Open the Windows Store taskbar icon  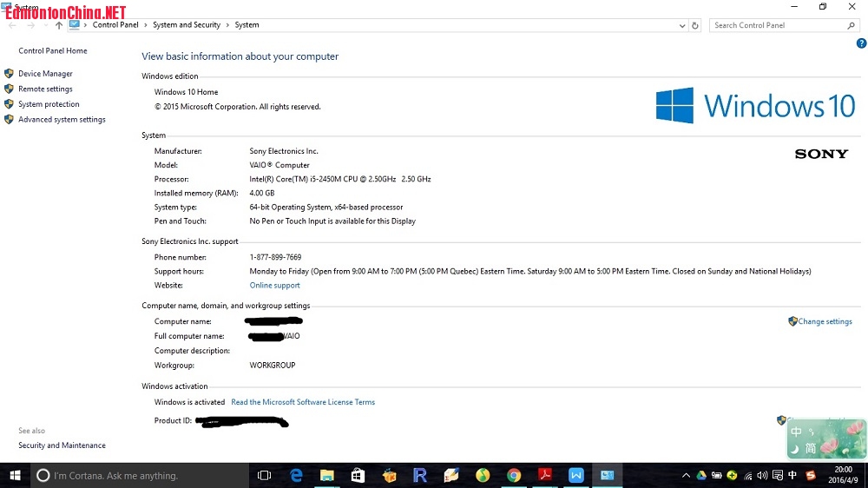[358, 475]
